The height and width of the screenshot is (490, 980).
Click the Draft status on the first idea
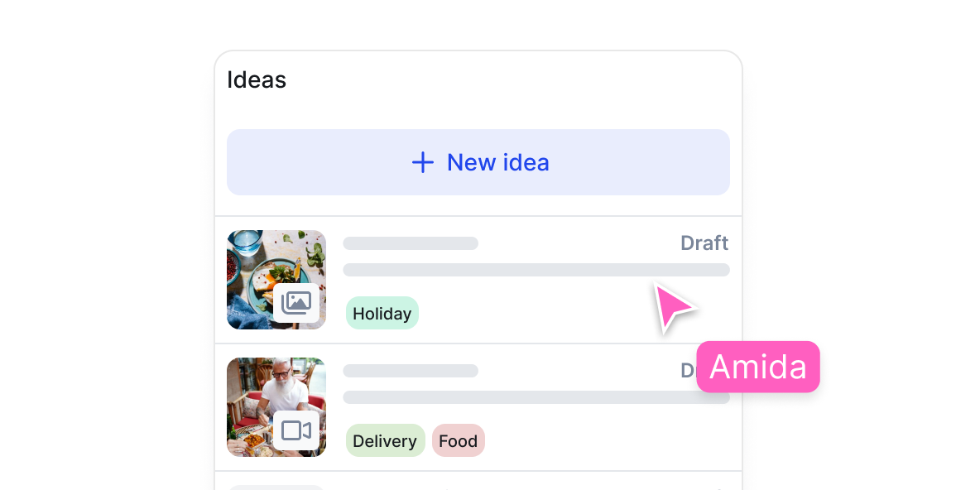(704, 243)
